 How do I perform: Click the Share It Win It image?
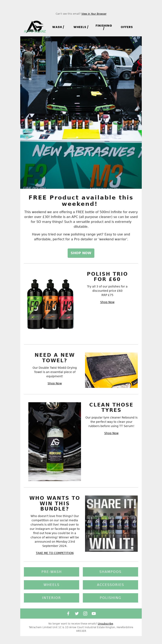pyautogui.click(x=111, y=523)
